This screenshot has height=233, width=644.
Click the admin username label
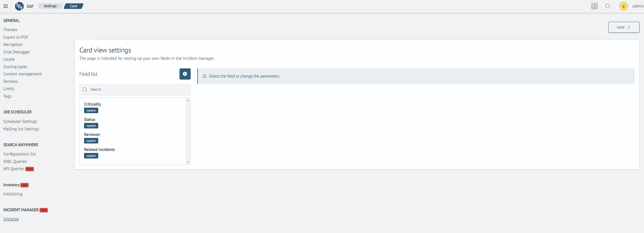point(638,6)
